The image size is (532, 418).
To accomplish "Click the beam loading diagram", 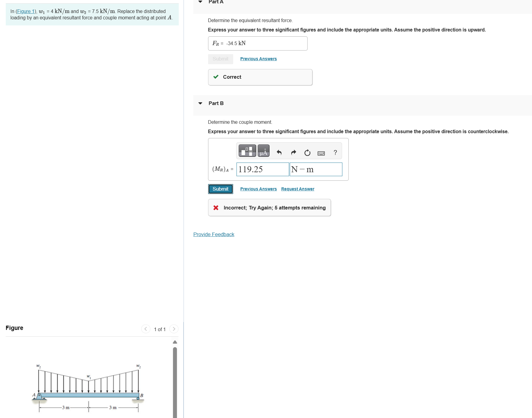I will point(88,388).
